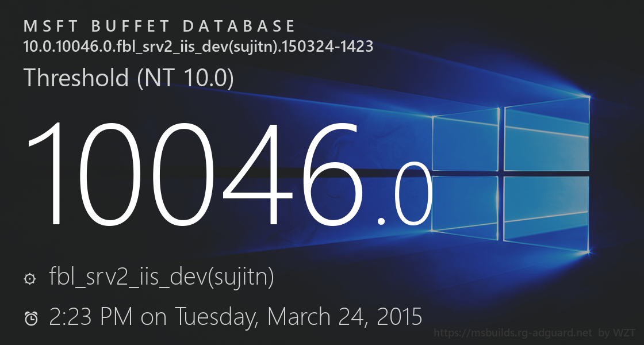Open the msbuilds.rg-adguard.net watermark link
The width and height of the screenshot is (644, 345).
point(513,333)
